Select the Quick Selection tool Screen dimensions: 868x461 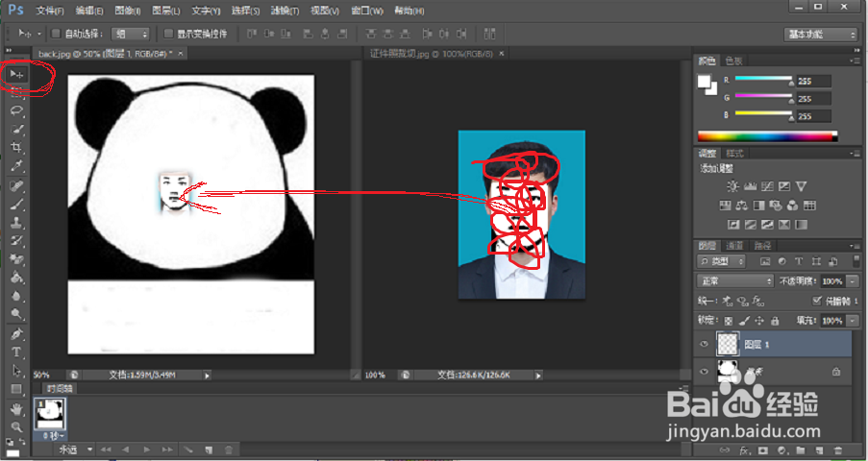(x=16, y=129)
